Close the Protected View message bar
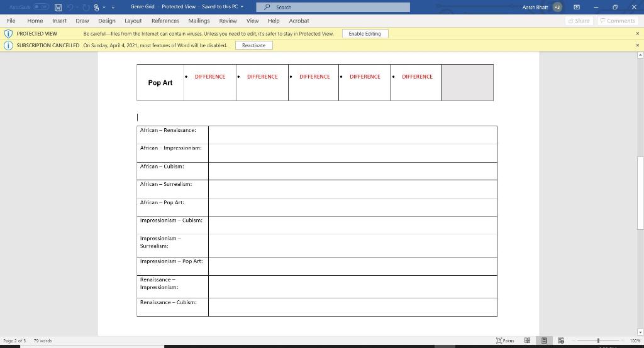This screenshot has width=644, height=348. (x=638, y=34)
